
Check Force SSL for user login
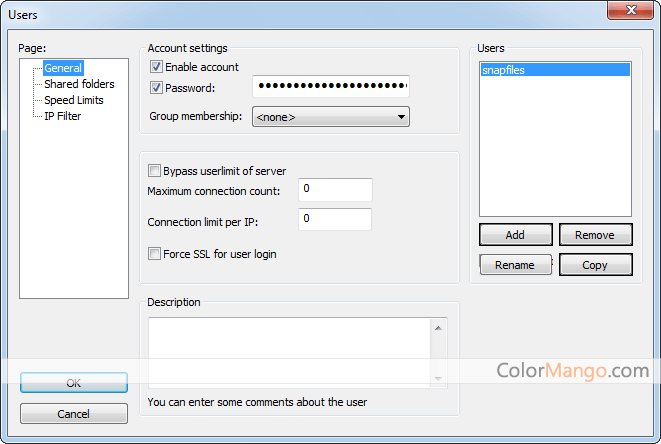[155, 254]
